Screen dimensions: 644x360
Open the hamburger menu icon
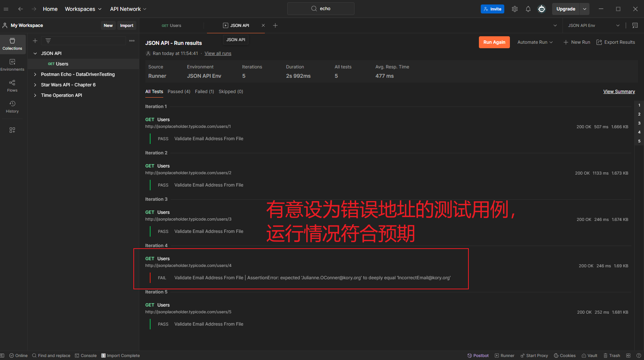click(x=6, y=9)
